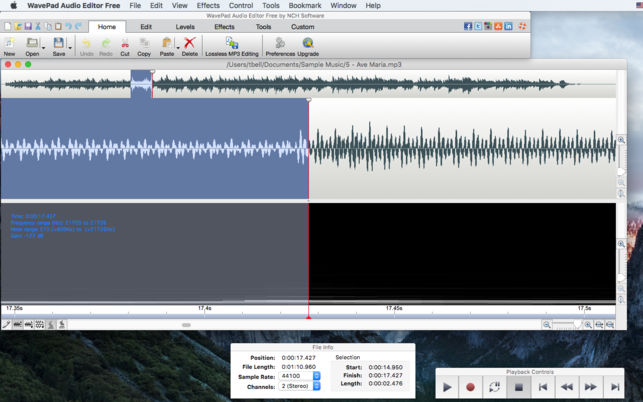Open Lossless MP3 Editing tool
Viewport: 643px width, 402px height.
[231, 44]
